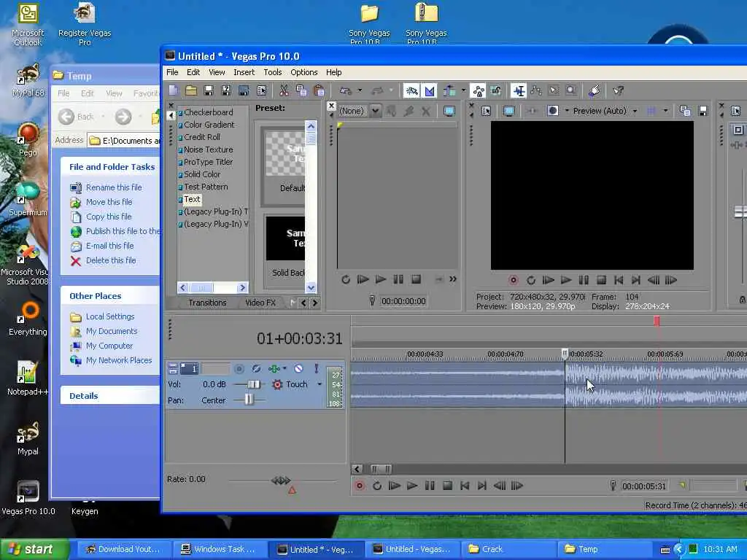
Task: Click the Render As icon in the toolbar
Action: click(244, 90)
